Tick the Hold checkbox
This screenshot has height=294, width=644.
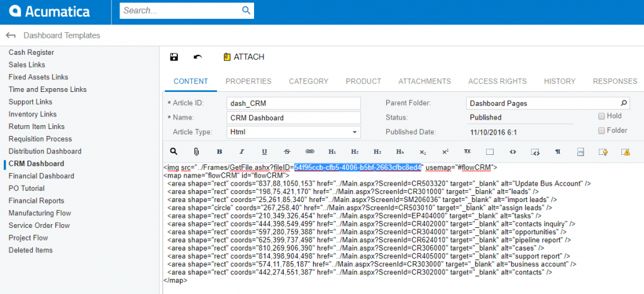(x=601, y=116)
